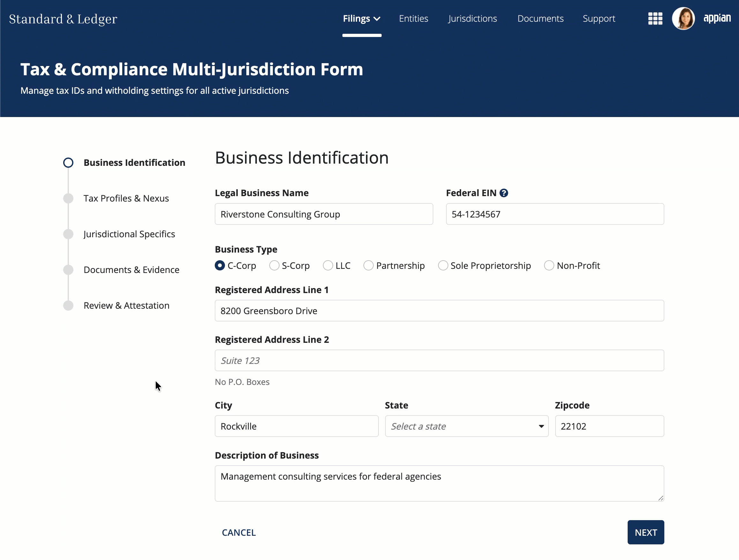This screenshot has width=739, height=560.
Task: Open the apps grid icon
Action: click(x=655, y=19)
